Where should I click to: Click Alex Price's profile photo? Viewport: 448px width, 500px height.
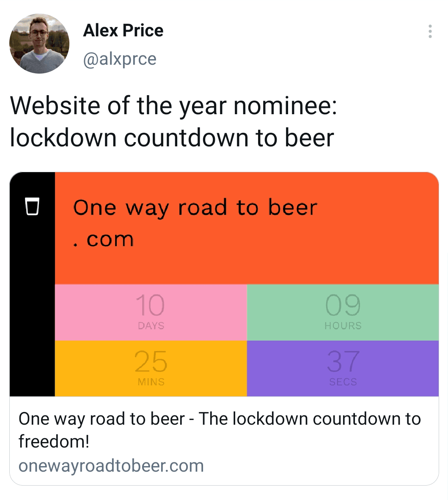(39, 44)
